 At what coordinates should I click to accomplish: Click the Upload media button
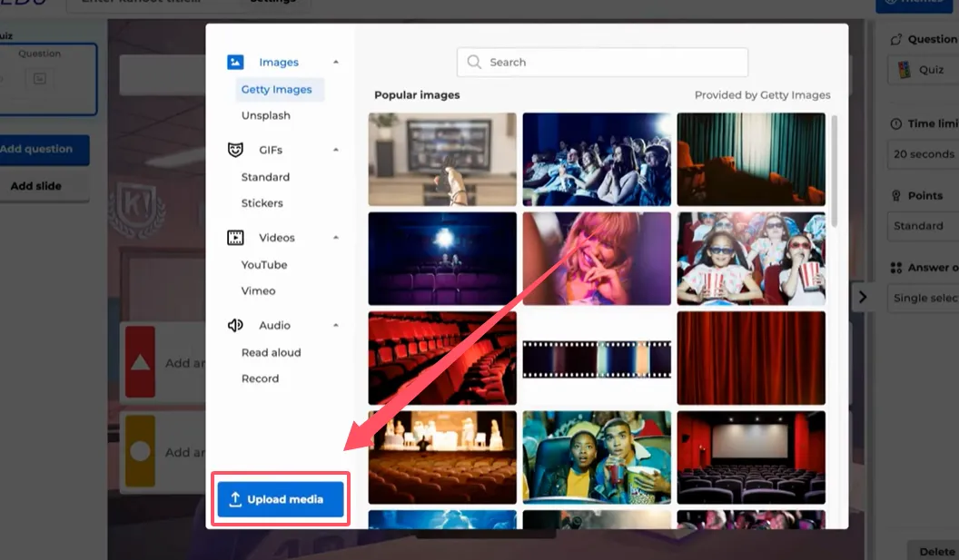(x=281, y=499)
